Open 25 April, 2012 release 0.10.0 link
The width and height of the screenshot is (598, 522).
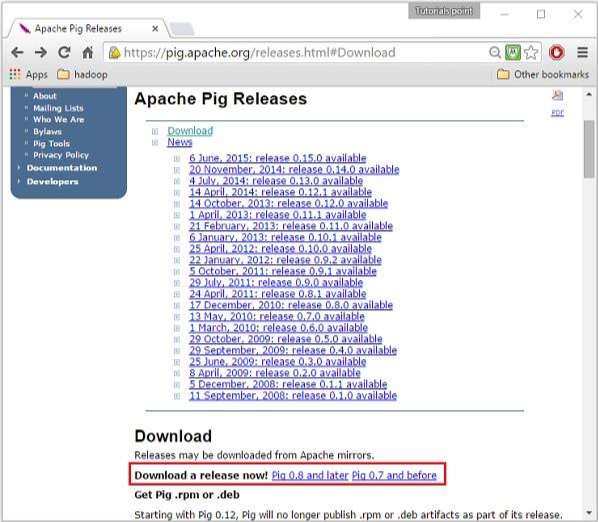[280, 249]
